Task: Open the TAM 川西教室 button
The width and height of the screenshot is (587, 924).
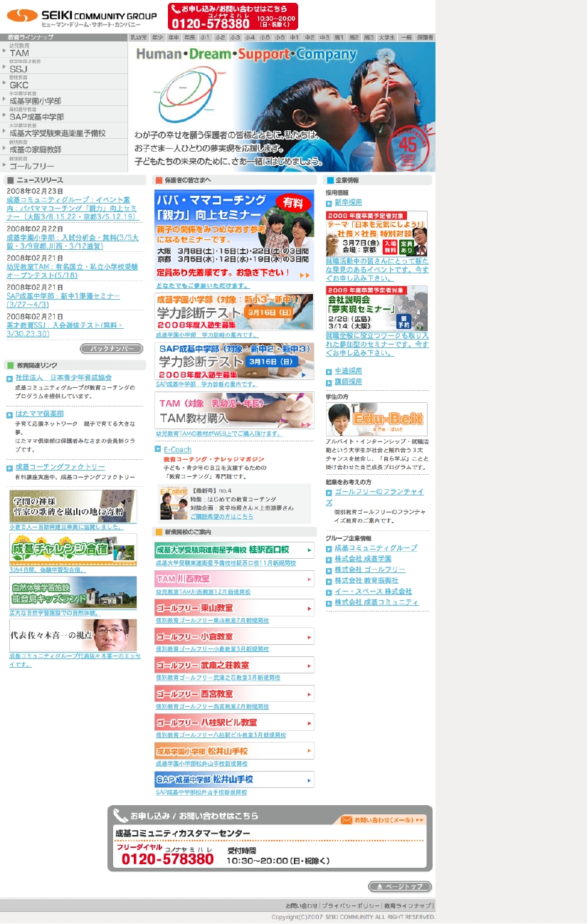Action: point(234,579)
